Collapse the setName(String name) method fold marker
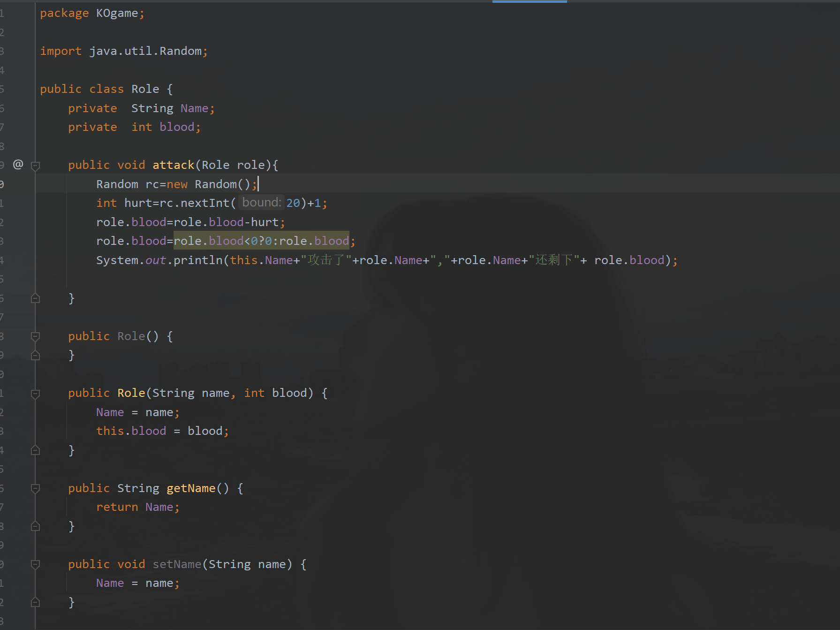Image resolution: width=840 pixels, height=630 pixels. (35, 565)
